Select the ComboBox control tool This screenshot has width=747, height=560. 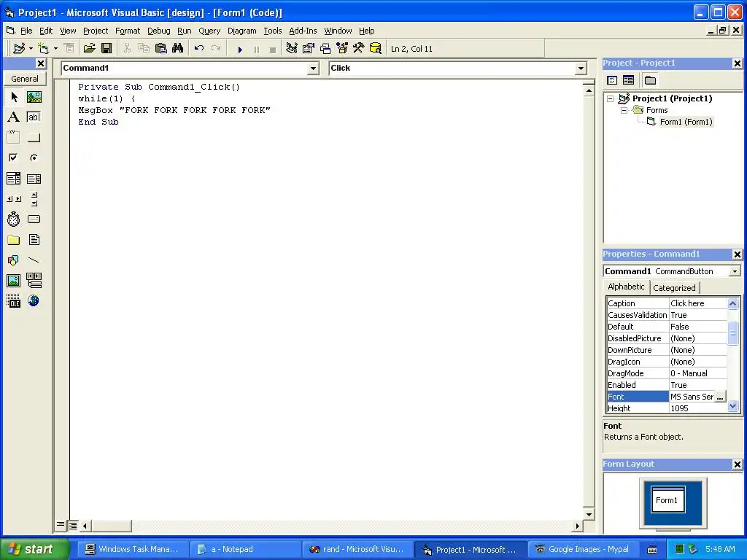click(x=14, y=179)
